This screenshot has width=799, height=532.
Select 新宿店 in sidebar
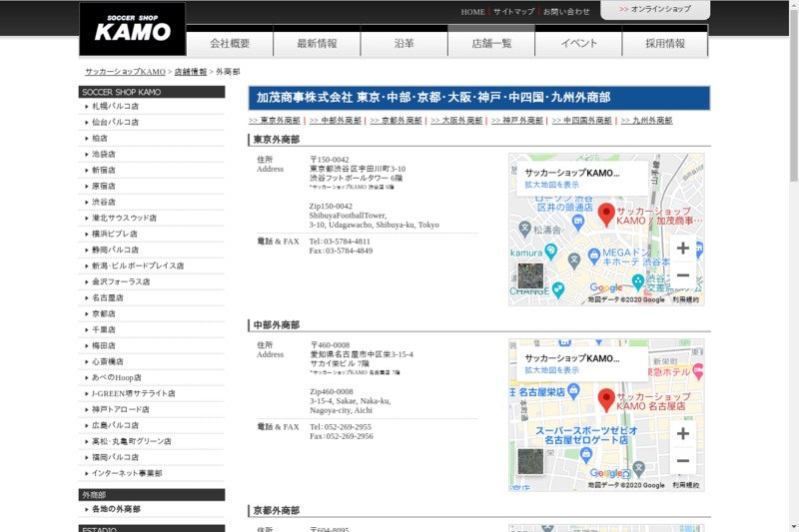pos(104,170)
